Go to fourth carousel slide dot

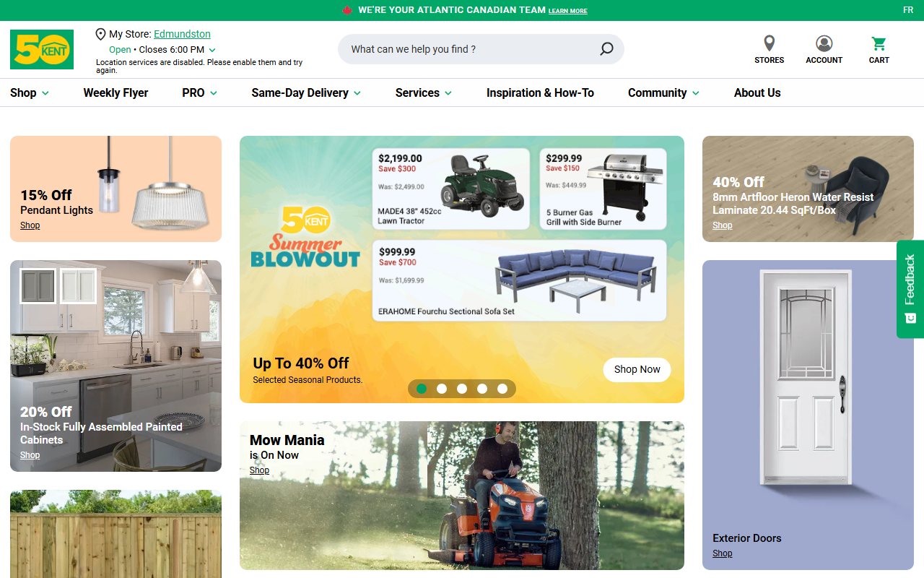pyautogui.click(x=482, y=389)
